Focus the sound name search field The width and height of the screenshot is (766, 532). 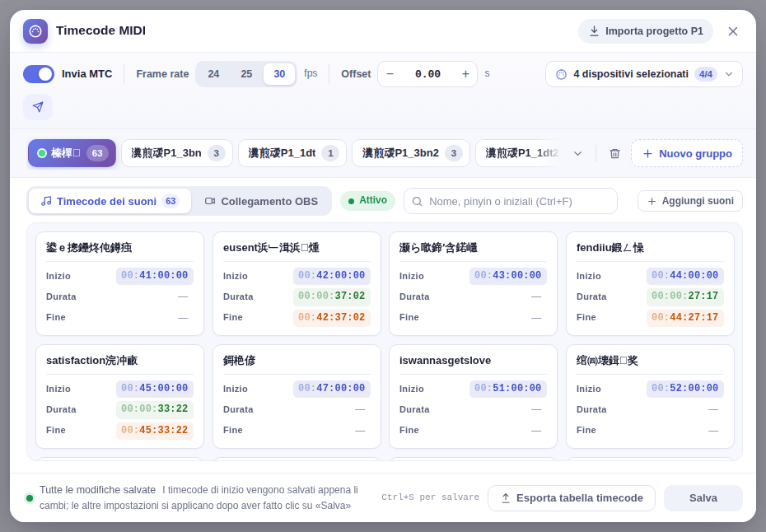511,201
